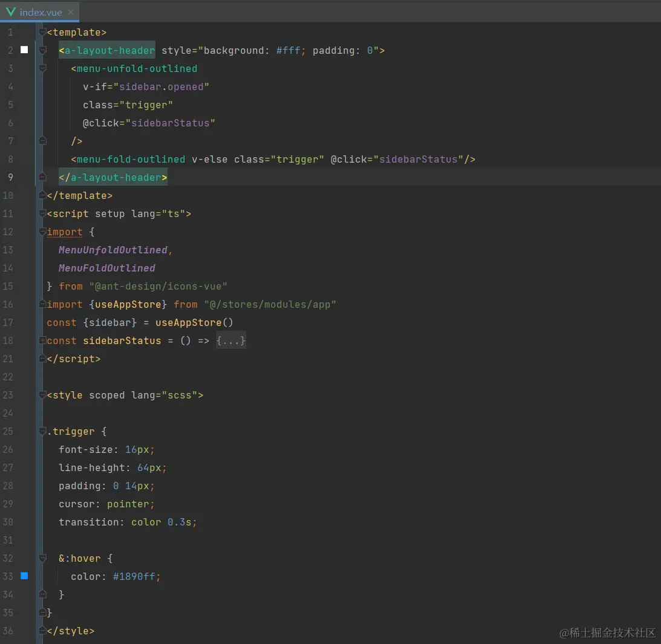Image resolution: width=661 pixels, height=644 pixels.
Task: Click #1890ff color value text
Action: point(134,576)
